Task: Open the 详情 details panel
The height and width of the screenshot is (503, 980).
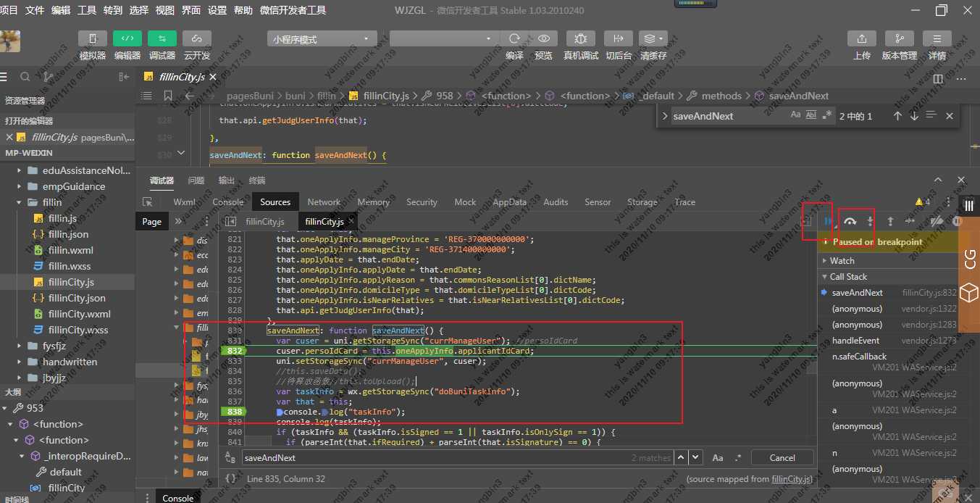Action: point(937,39)
